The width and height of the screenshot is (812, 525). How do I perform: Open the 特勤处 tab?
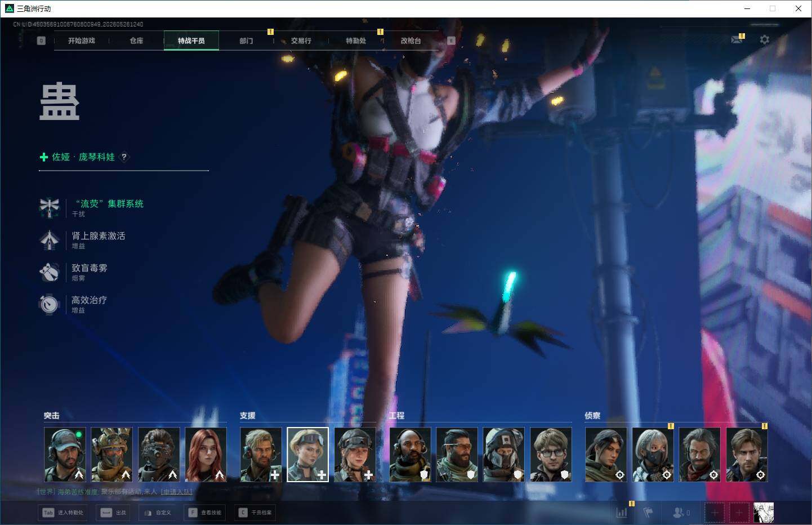(x=356, y=41)
